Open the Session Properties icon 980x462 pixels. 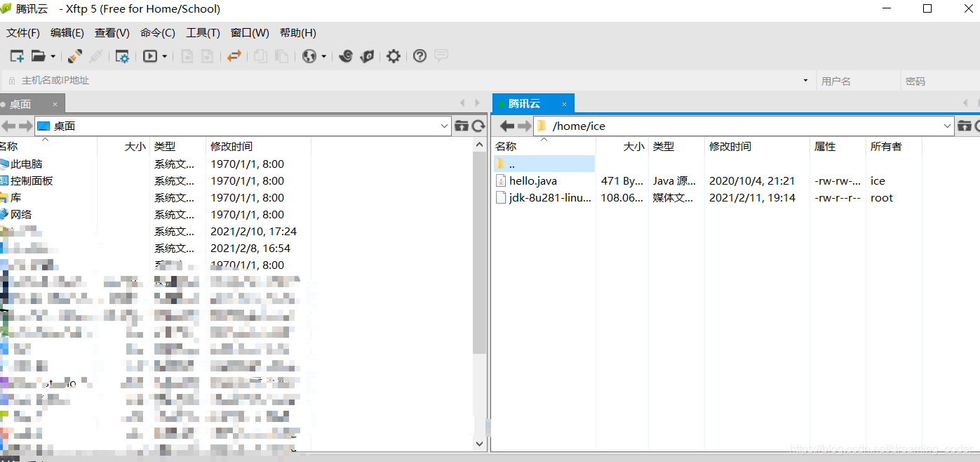(x=122, y=56)
